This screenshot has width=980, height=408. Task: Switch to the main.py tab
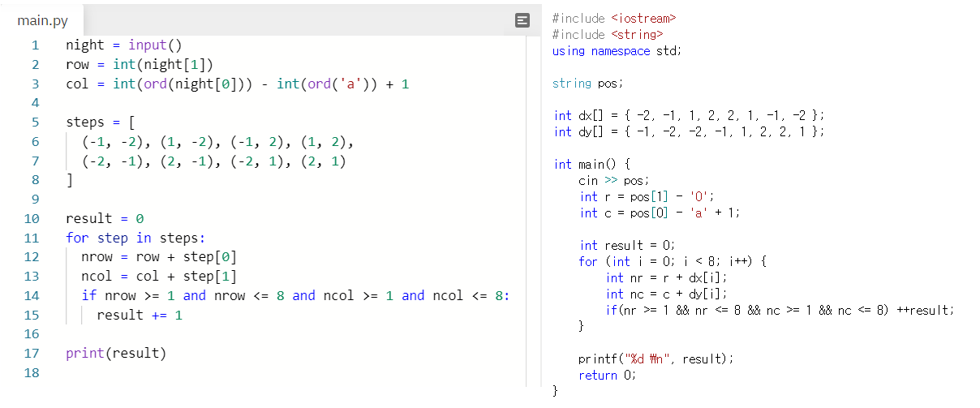coord(43,20)
